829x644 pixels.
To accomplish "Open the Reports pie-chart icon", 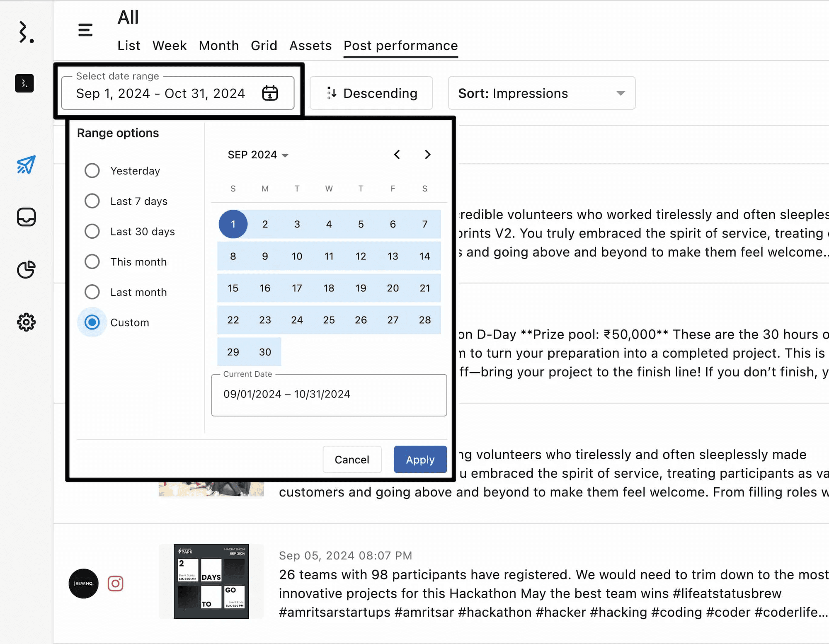I will pyautogui.click(x=26, y=269).
